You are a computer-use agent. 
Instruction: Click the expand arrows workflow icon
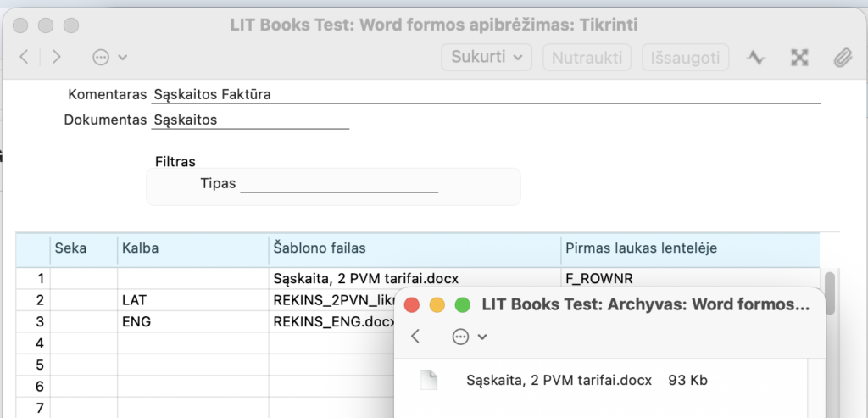(798, 57)
